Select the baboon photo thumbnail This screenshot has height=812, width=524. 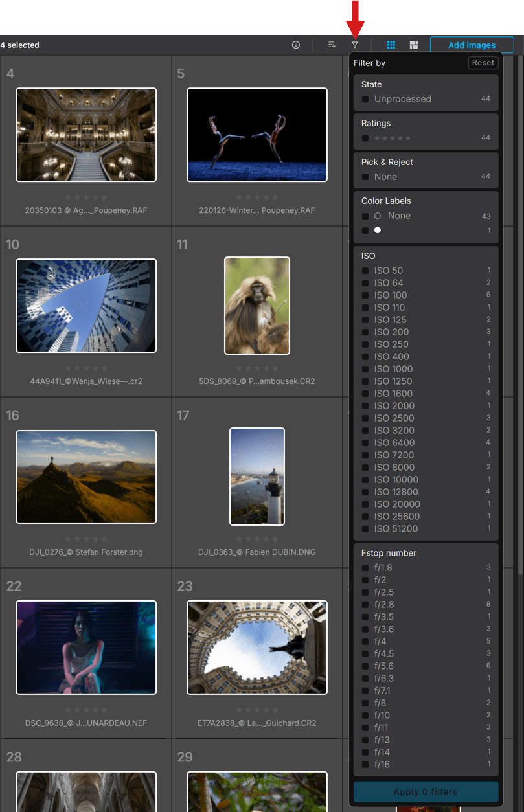pyautogui.click(x=257, y=306)
